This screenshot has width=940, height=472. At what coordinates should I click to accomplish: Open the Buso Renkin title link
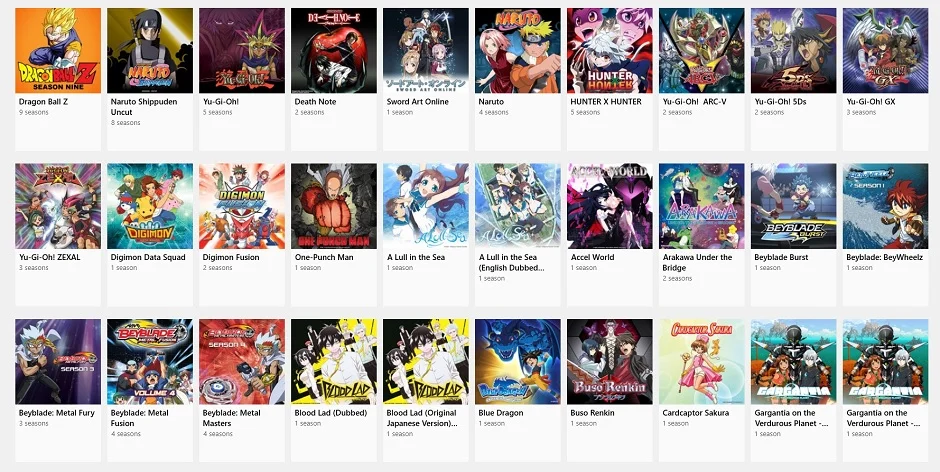point(593,413)
